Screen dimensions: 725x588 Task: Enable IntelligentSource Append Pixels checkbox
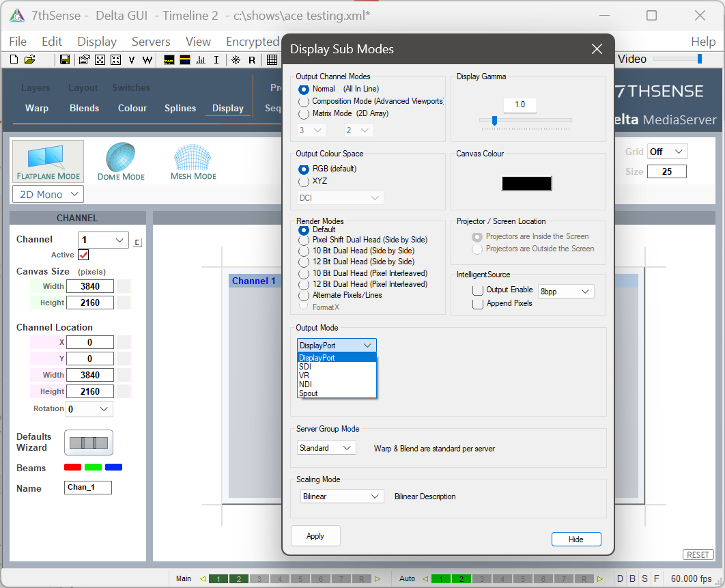478,304
